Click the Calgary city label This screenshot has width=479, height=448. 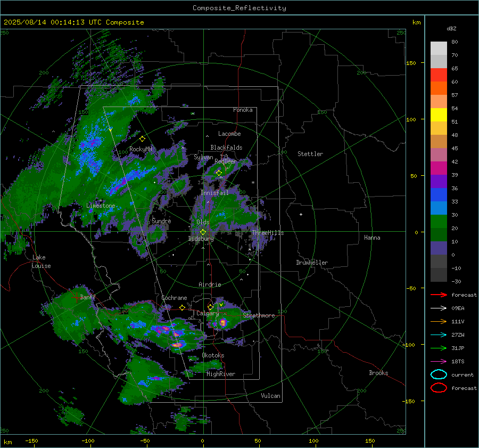(x=208, y=313)
